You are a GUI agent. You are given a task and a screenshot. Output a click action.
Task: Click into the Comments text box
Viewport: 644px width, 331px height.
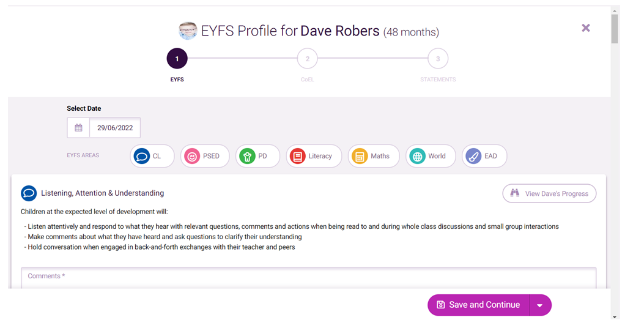308,278
